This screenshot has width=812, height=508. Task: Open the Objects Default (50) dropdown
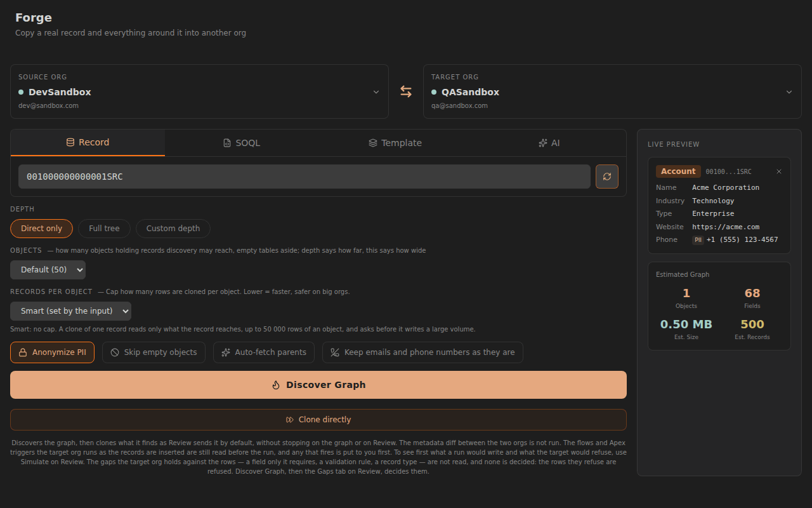(48, 270)
